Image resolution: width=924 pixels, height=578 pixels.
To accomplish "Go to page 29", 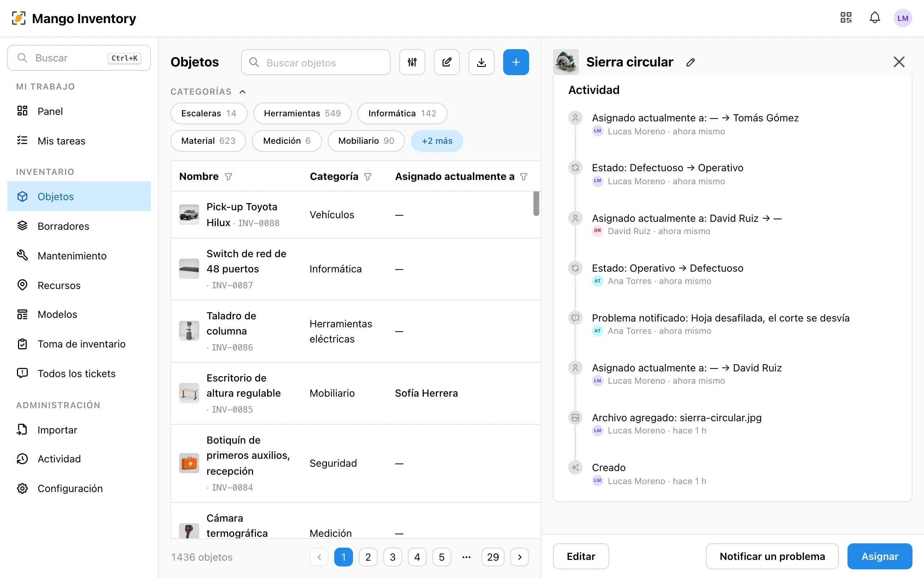I will point(493,557).
